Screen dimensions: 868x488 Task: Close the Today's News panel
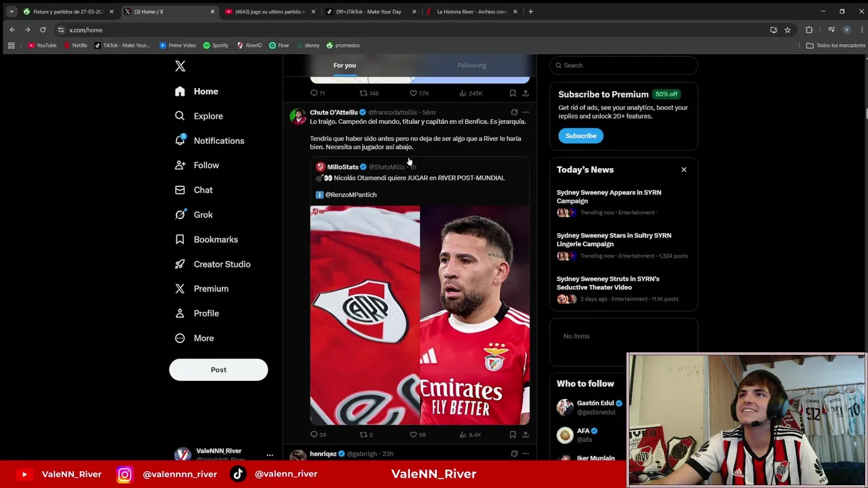(684, 169)
